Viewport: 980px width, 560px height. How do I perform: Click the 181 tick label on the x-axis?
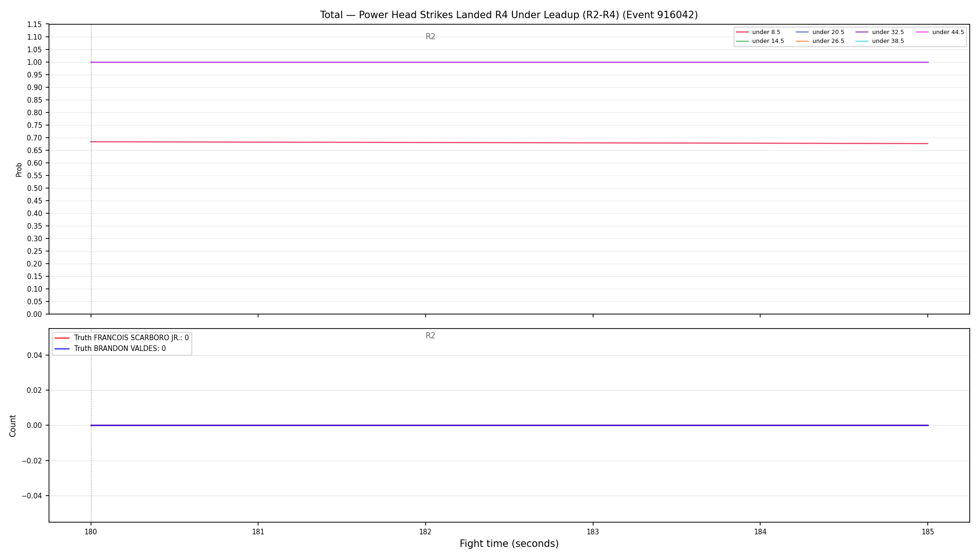258,532
